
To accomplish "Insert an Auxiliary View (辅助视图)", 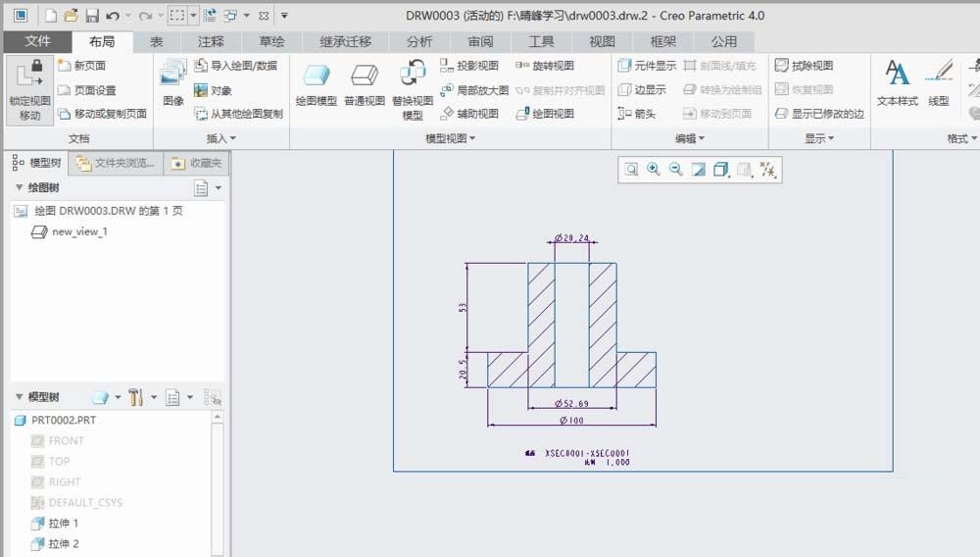I will pos(469,114).
